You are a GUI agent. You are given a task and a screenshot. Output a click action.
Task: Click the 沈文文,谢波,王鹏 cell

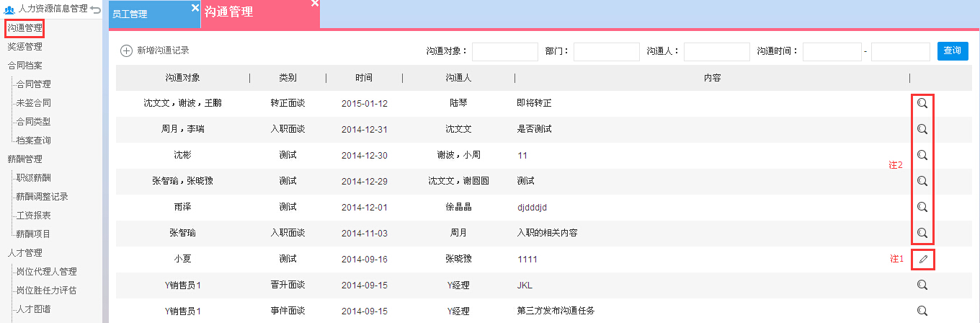point(183,103)
